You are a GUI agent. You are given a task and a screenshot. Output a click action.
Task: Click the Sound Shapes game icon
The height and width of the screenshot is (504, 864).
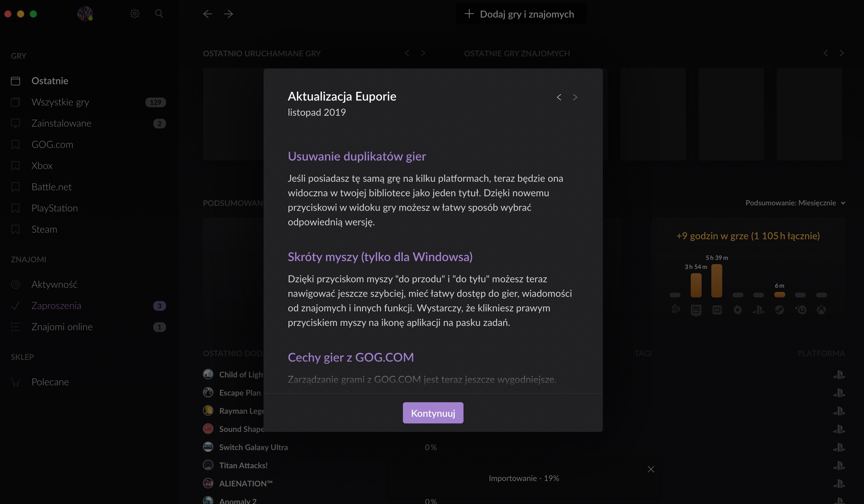208,429
